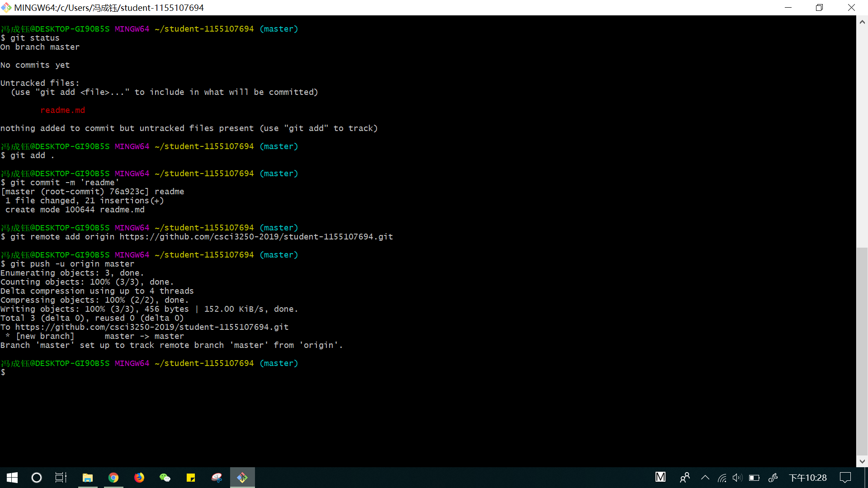Open the Wi-Fi network flyout
The width and height of the screenshot is (868, 488).
[x=722, y=478]
